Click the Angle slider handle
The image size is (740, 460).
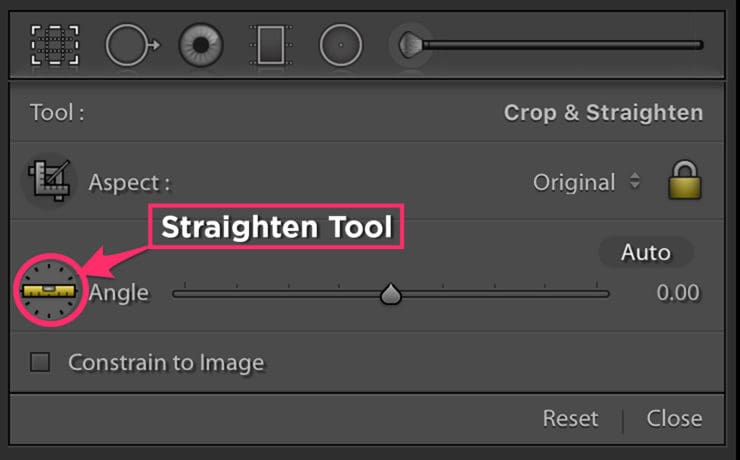(x=391, y=294)
